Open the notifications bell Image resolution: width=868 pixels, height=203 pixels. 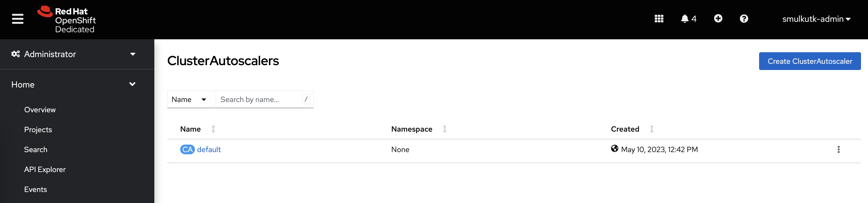pos(688,19)
